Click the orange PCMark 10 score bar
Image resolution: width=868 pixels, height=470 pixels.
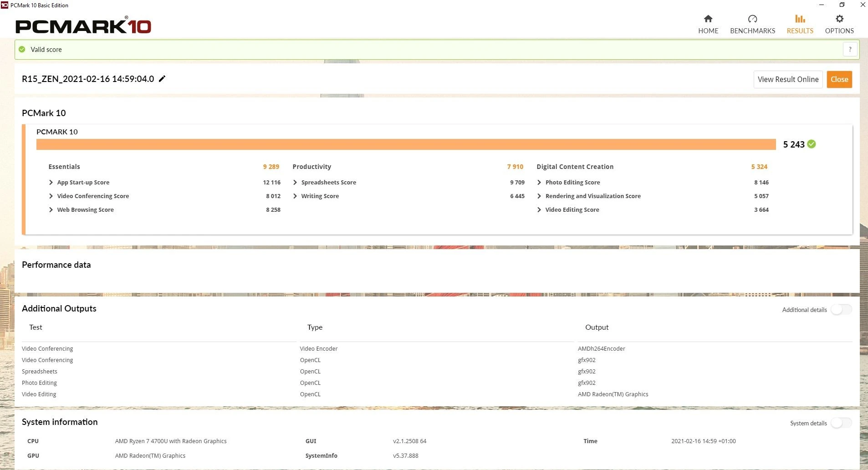pos(405,144)
